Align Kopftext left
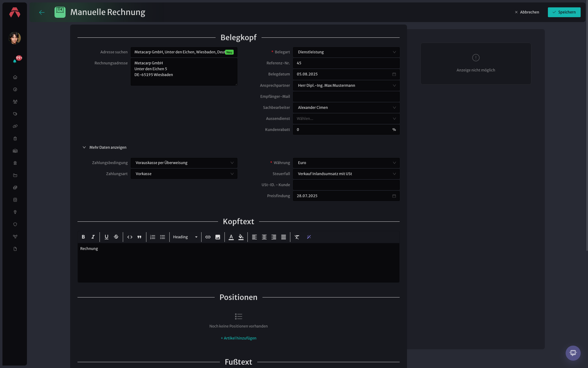Screen dimensions: 588x368 point(254,237)
